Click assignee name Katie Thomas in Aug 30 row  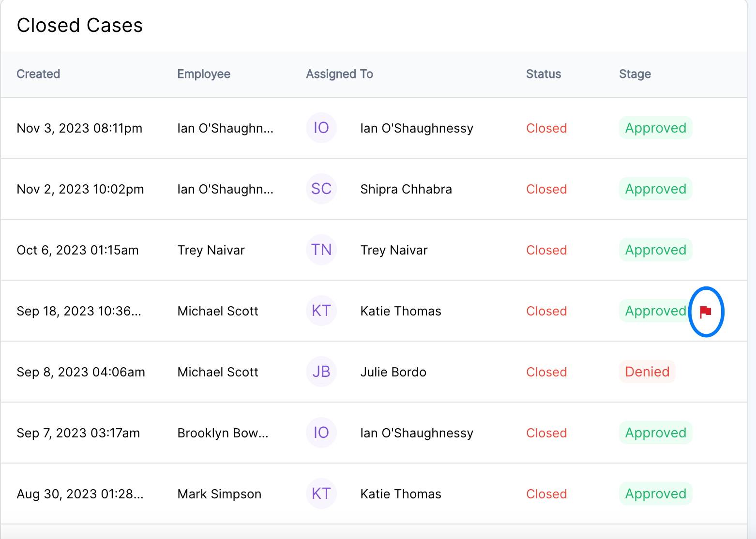[401, 494]
